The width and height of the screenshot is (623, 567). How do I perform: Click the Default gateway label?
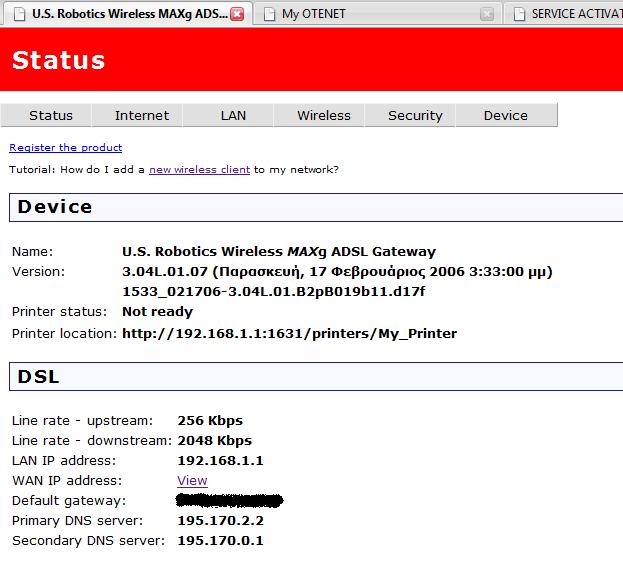click(69, 501)
